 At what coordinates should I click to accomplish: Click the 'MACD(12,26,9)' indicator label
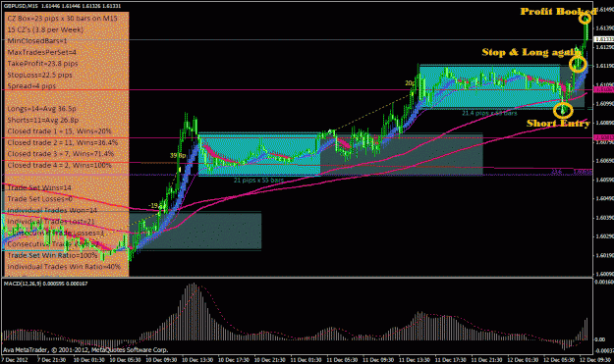[x=23, y=284]
